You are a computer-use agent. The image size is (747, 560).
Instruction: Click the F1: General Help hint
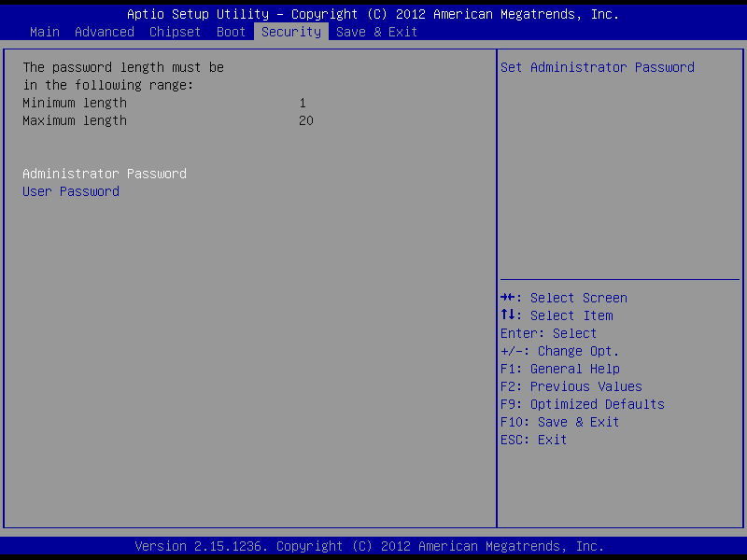[560, 369]
